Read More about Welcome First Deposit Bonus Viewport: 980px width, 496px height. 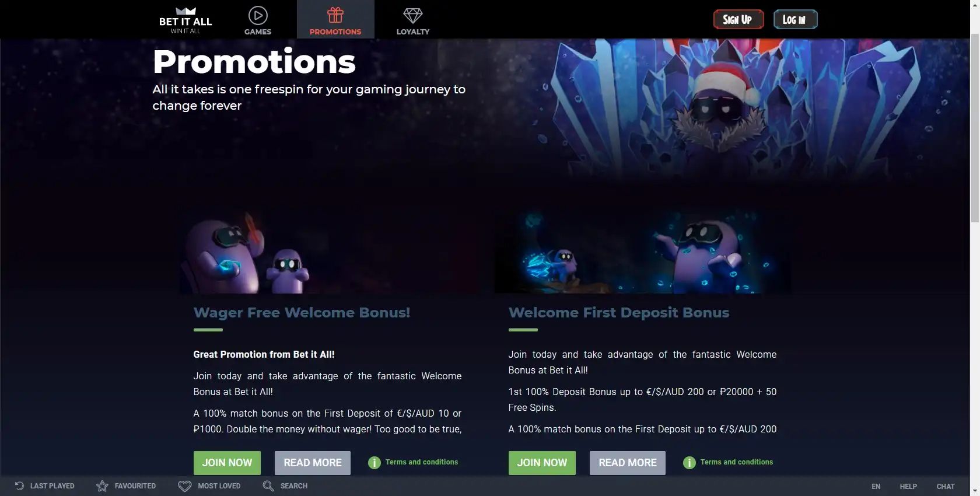coord(628,463)
